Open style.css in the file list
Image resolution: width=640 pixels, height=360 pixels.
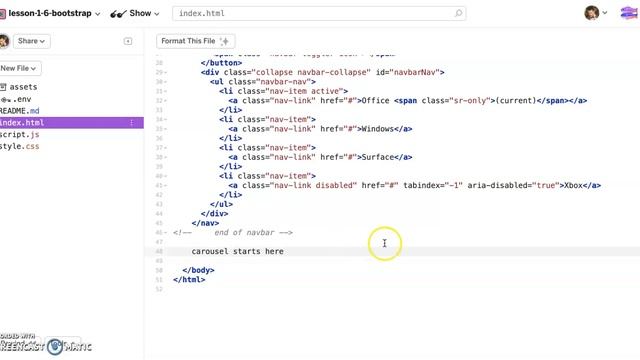(x=20, y=146)
